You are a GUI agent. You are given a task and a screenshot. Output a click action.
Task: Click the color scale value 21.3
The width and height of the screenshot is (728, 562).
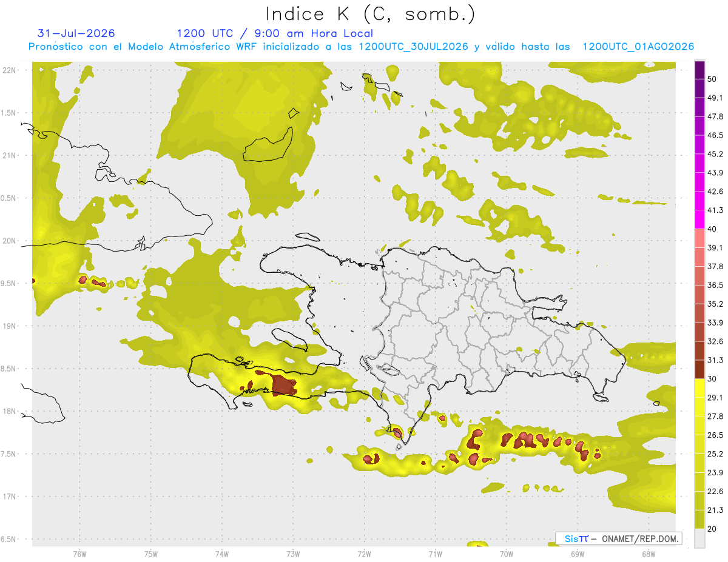coord(715,510)
